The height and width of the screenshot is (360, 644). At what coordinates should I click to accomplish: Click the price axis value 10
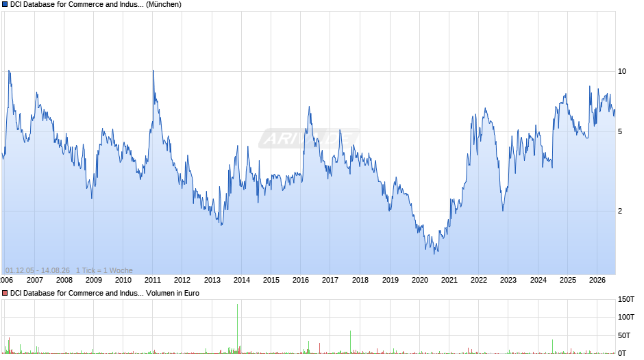click(622, 71)
